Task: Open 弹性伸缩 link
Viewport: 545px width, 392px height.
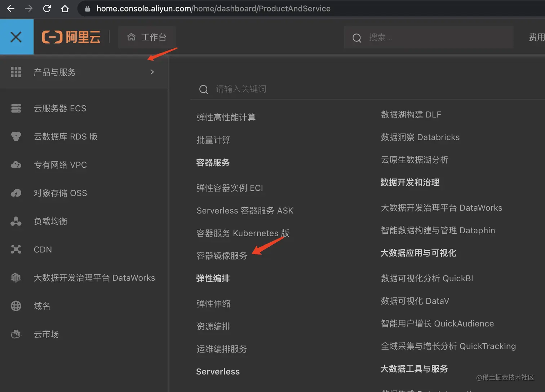Action: tap(213, 304)
